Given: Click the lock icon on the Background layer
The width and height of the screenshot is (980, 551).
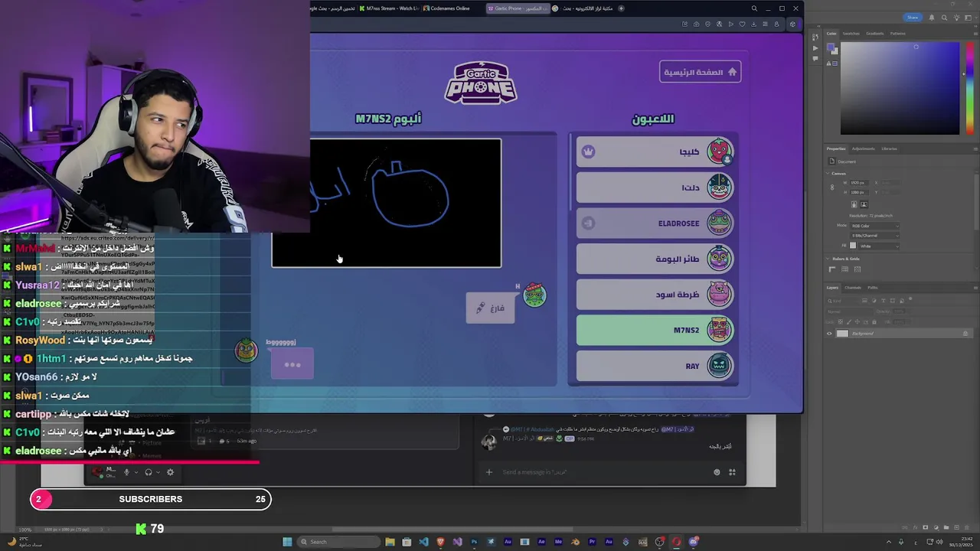Looking at the screenshot, I should [x=965, y=334].
